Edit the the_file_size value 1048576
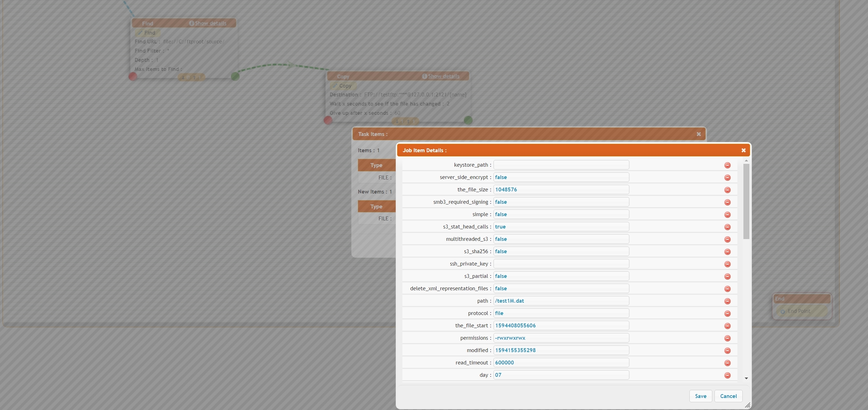 pyautogui.click(x=561, y=190)
